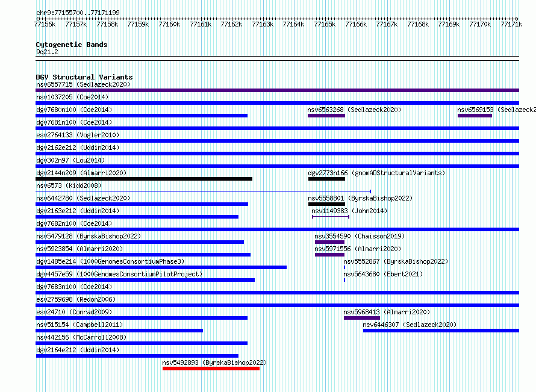Click nsv6446307 (Sedlazeck2020) label
The image size is (536, 392).
click(x=410, y=325)
